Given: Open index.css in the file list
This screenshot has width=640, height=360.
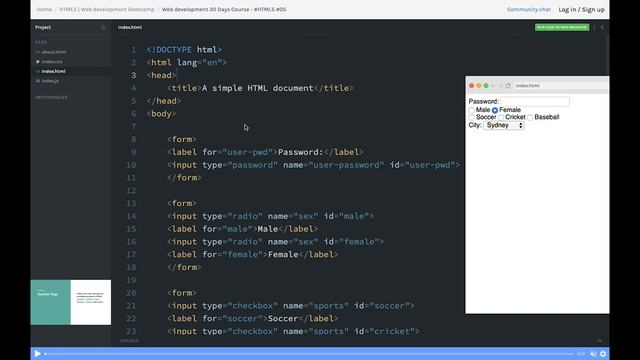Looking at the screenshot, I should click(52, 62).
